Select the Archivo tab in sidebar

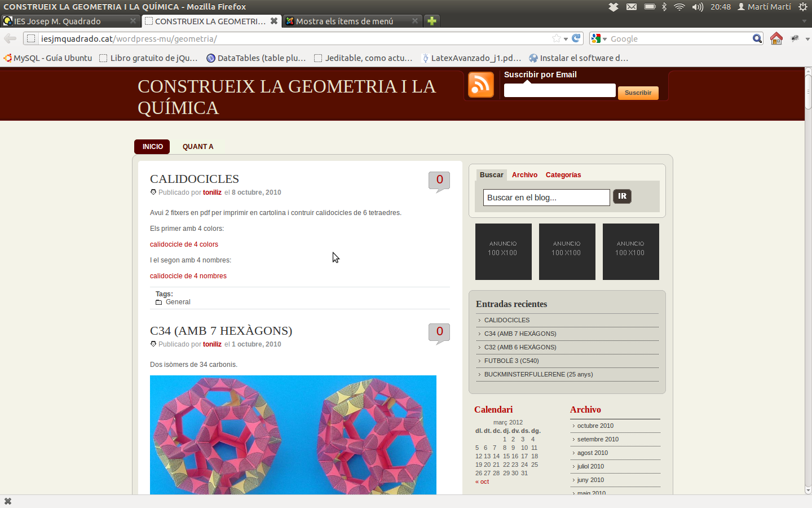click(x=524, y=175)
